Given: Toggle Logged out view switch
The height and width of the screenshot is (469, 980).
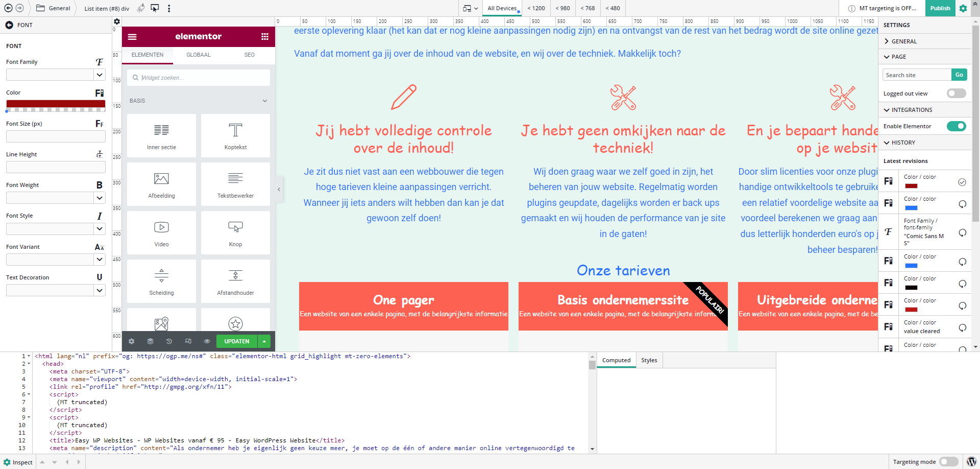Looking at the screenshot, I should point(956,93).
